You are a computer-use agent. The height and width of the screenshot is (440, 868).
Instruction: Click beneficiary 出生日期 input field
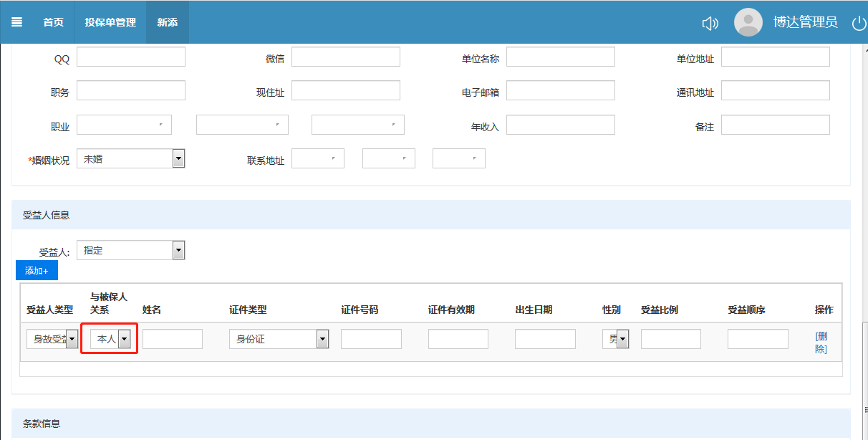coord(545,339)
